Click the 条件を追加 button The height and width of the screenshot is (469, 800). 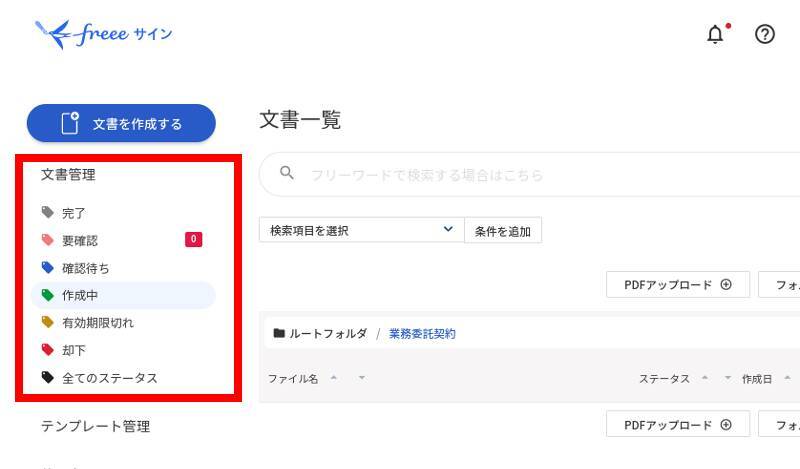pos(503,231)
